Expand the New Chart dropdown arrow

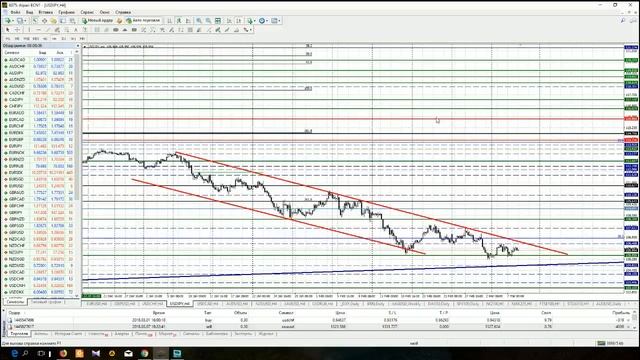coord(13,20)
